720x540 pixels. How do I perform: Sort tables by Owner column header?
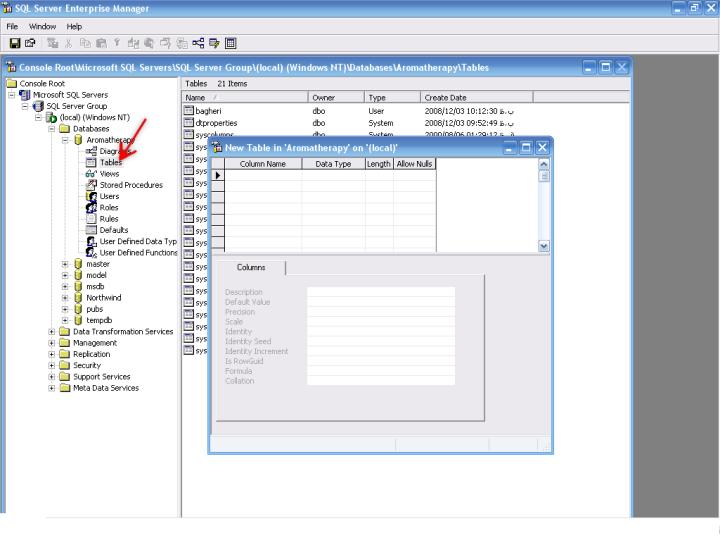pyautogui.click(x=336, y=97)
